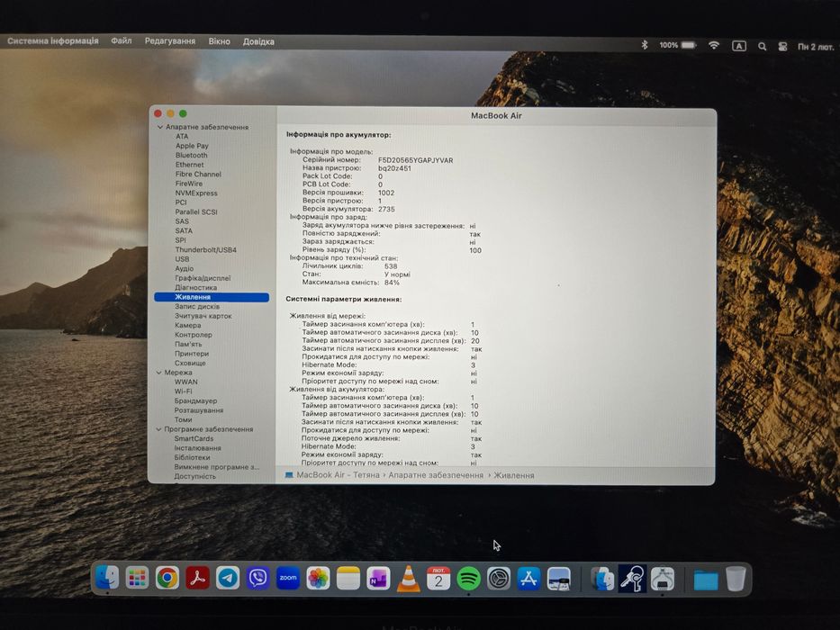Open Keychain Access from the dock
Image resolution: width=840 pixels, height=630 pixels.
click(632, 579)
